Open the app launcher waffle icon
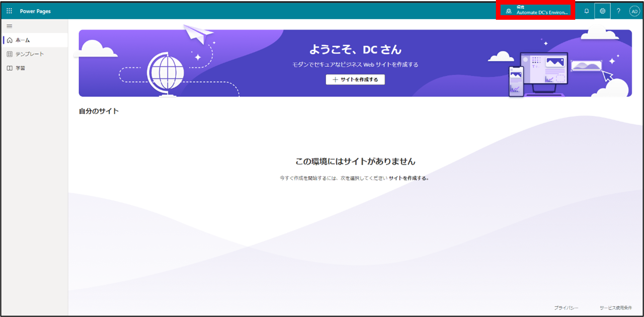Screen dimensions: 644x317 9,11
